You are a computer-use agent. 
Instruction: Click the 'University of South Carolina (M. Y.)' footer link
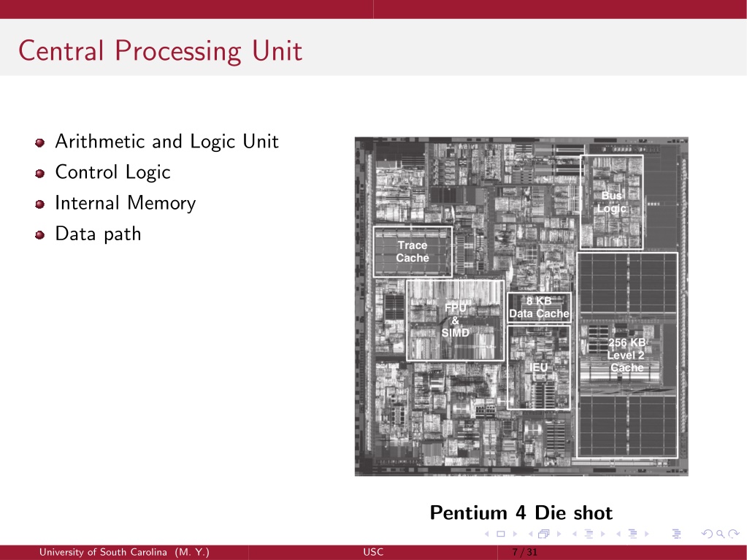pyautogui.click(x=124, y=553)
